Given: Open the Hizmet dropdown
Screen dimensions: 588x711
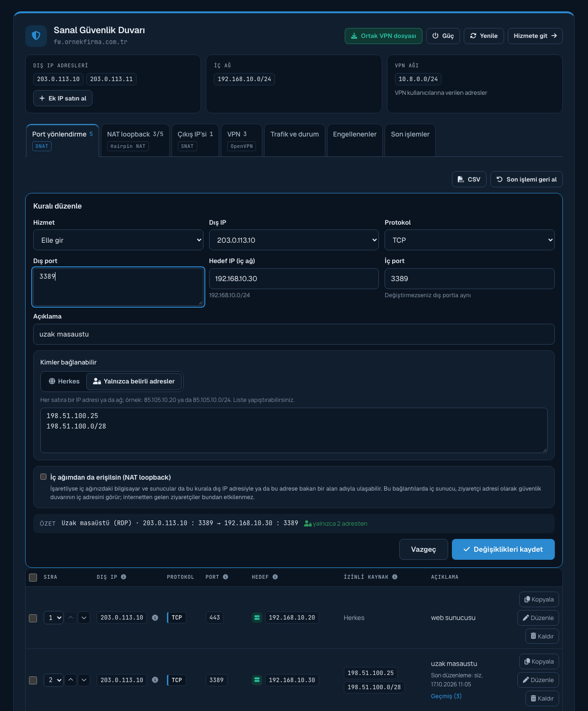Looking at the screenshot, I should pyautogui.click(x=118, y=240).
